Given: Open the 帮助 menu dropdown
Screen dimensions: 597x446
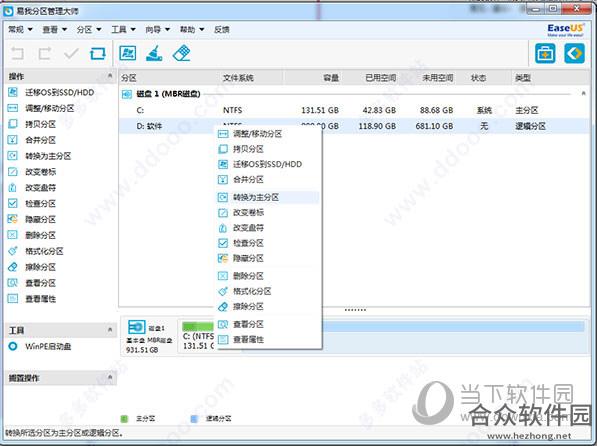Looking at the screenshot, I should point(192,29).
